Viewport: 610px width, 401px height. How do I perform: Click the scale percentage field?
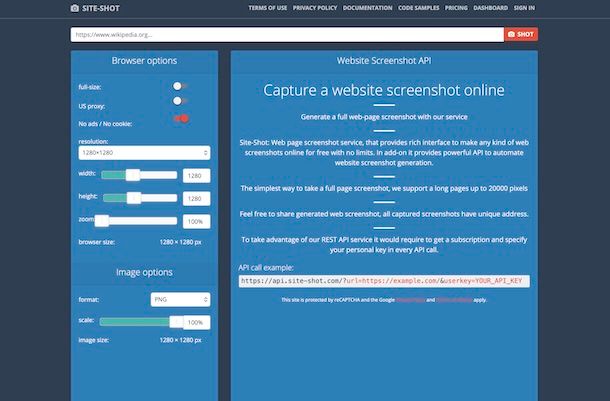pyautogui.click(x=196, y=322)
